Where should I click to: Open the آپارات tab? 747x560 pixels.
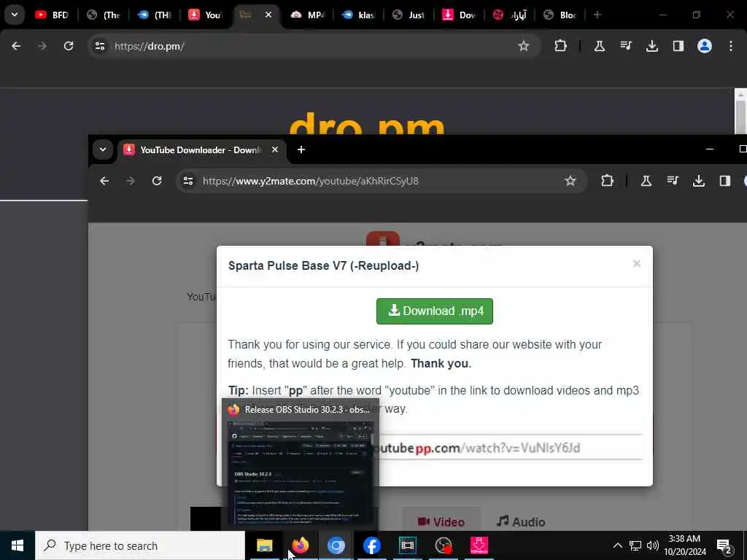tap(510, 15)
